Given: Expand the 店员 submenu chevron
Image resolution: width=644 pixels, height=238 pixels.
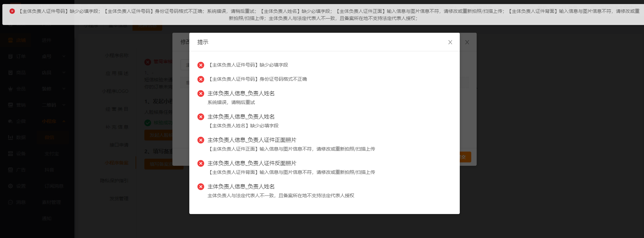Looking at the screenshot, I should click(x=64, y=73).
